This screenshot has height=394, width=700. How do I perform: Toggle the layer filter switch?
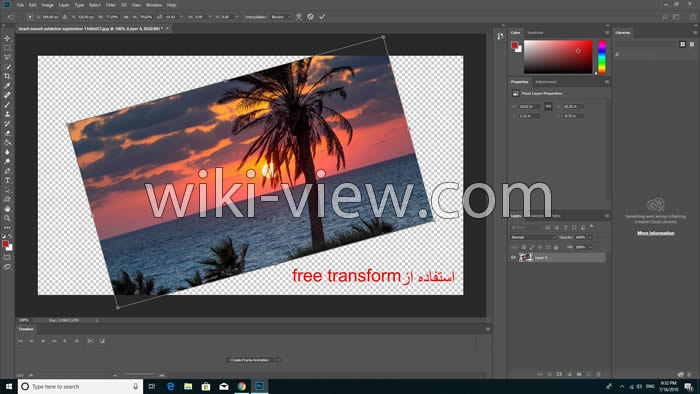[592, 227]
